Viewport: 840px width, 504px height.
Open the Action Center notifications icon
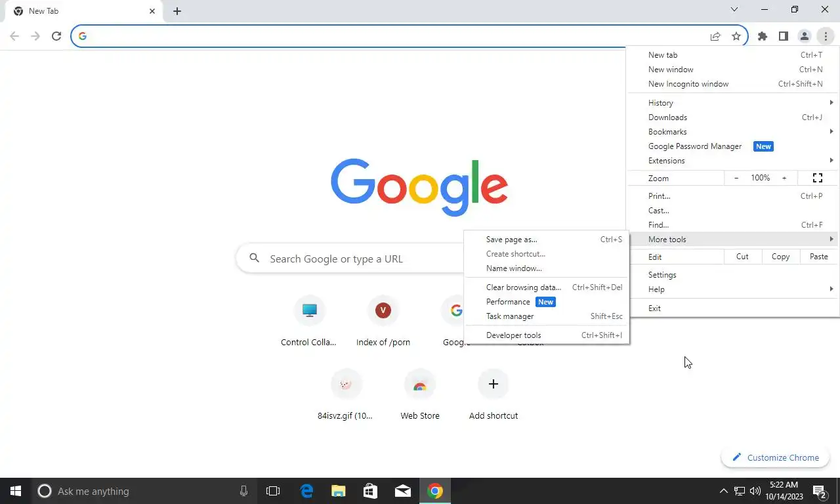[x=820, y=491]
